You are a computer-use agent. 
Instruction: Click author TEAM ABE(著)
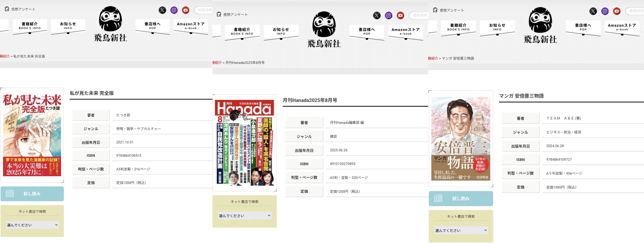click(564, 118)
